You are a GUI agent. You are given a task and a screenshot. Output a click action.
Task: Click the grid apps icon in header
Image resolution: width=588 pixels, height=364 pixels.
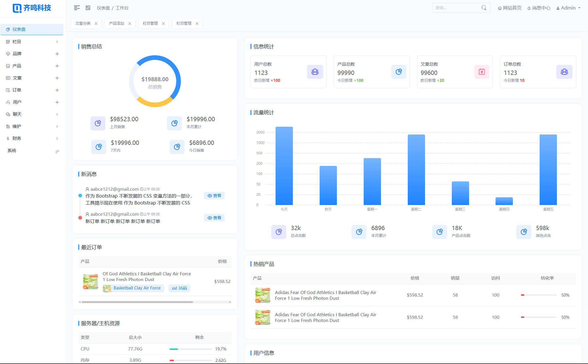point(88,8)
